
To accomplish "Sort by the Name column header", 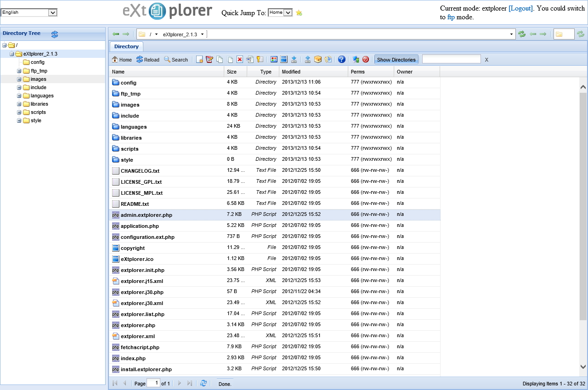I will [x=166, y=72].
